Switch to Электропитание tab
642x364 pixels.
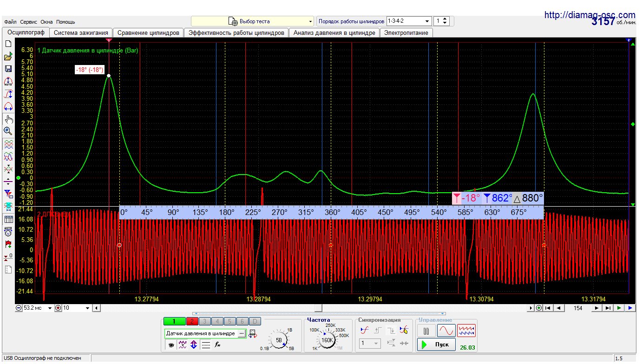(x=406, y=32)
